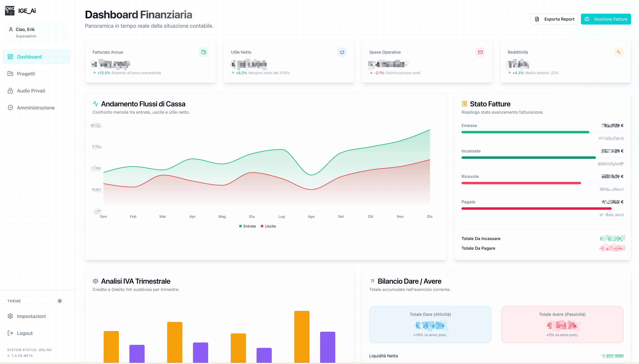639x364 pixels.
Task: Click the arrow icon beside Bilancio Dare / Avere
Action: click(x=372, y=281)
